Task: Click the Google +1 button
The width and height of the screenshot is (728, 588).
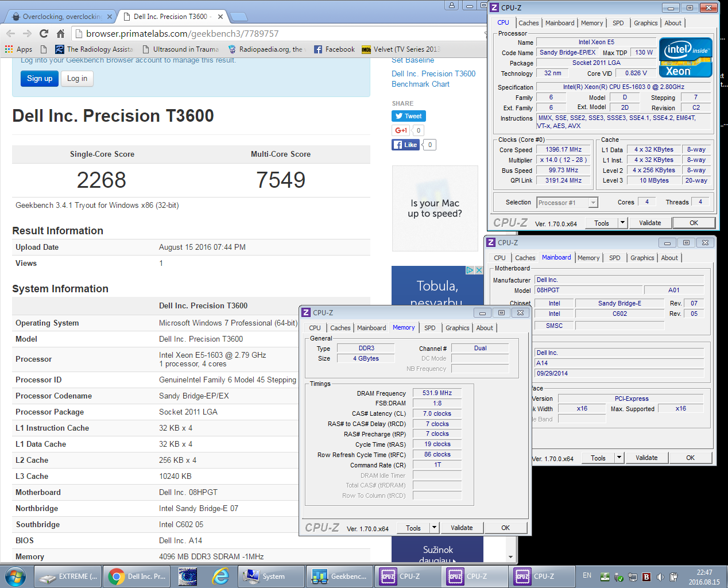Action: click(x=401, y=130)
